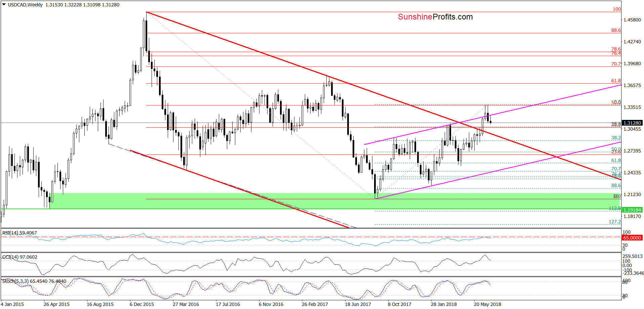Click the 16 Aug 2015 date label
Image resolution: width=644 pixels, height=309 pixels.
100,304
